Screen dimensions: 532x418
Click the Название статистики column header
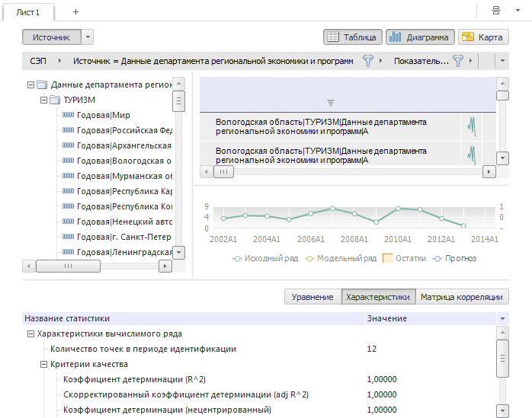point(193,319)
